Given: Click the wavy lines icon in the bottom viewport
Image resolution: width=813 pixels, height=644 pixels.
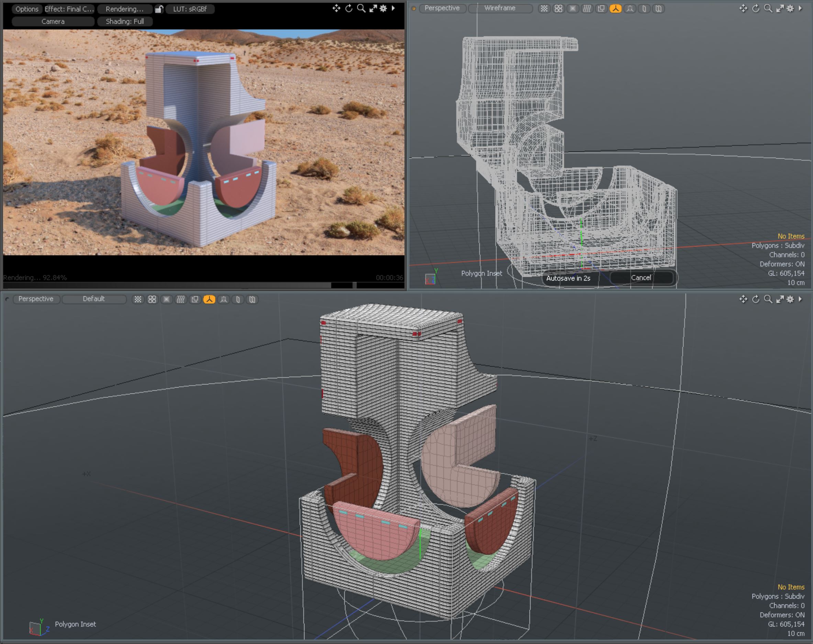Looking at the screenshot, I should 181,299.
